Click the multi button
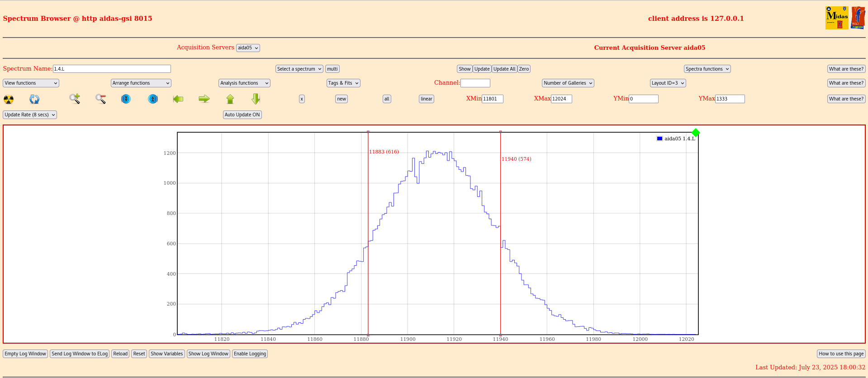868x378 pixels. [332, 69]
